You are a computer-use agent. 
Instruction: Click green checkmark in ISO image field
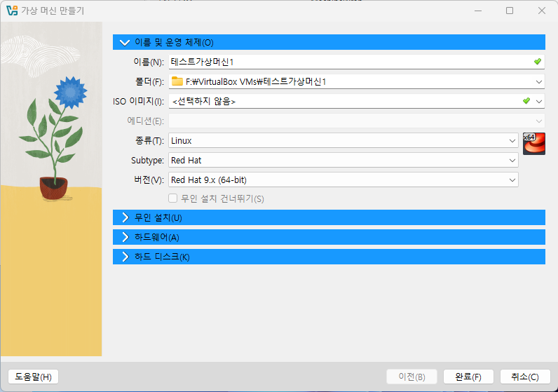(526, 101)
